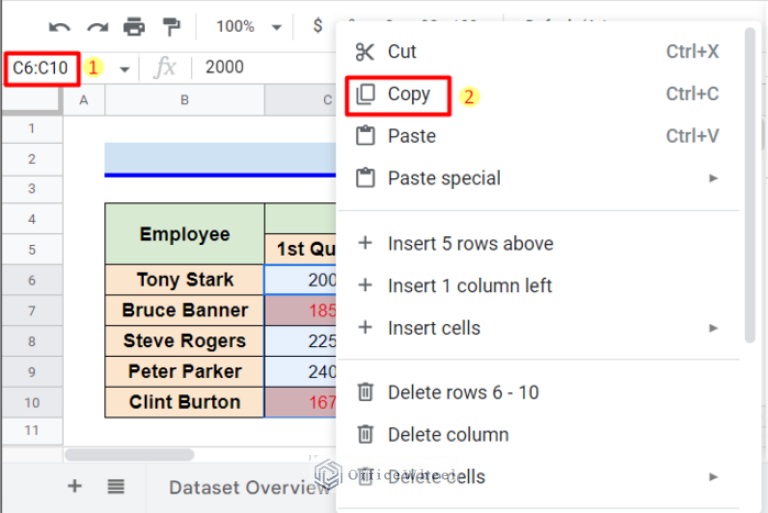Click the Undo arrow icon
Screen dimensions: 768x513
[60, 27]
